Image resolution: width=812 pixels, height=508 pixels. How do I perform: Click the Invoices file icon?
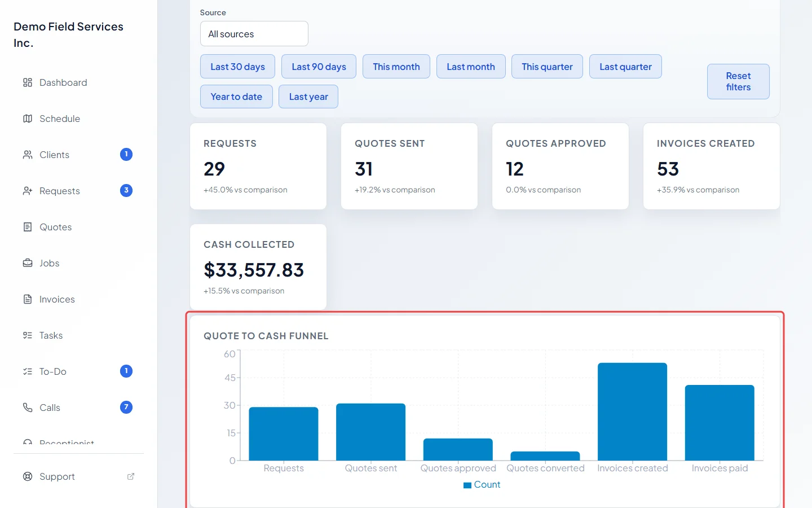coord(28,299)
